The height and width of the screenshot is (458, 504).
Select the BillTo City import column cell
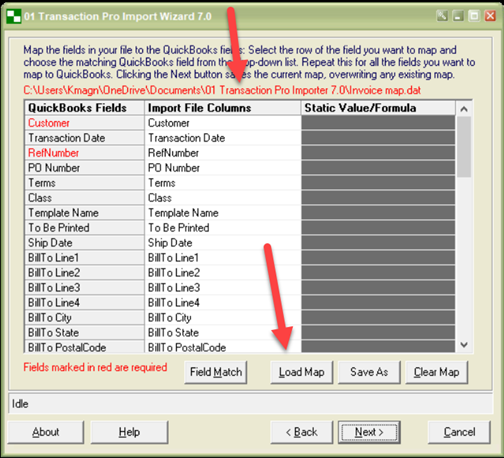(x=223, y=318)
